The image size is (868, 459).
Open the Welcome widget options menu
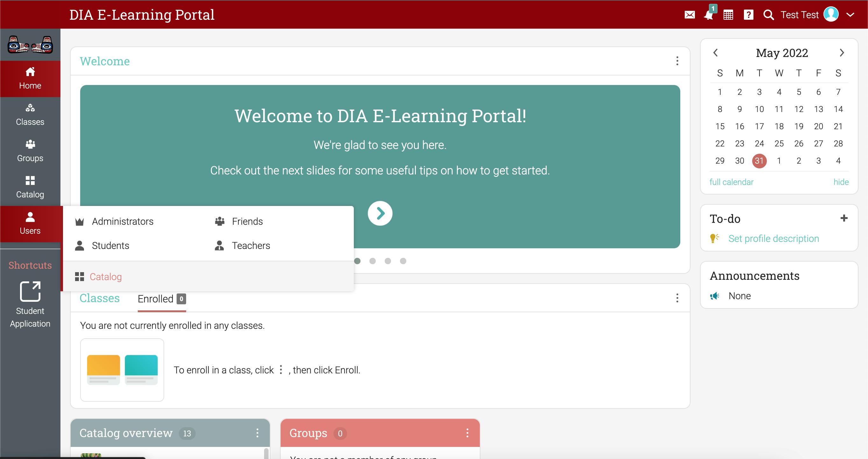pyautogui.click(x=677, y=61)
